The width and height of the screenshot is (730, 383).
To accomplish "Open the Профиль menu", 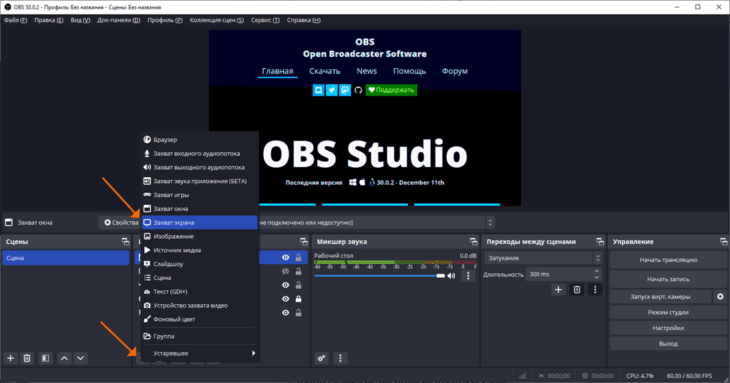I will coord(165,20).
